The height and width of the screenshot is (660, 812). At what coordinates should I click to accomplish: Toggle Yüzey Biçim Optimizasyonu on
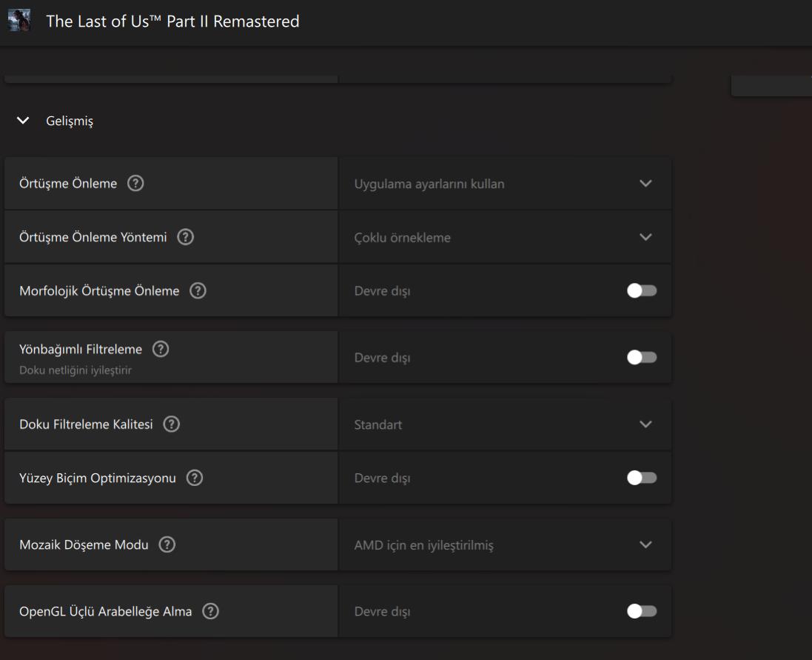tap(641, 478)
